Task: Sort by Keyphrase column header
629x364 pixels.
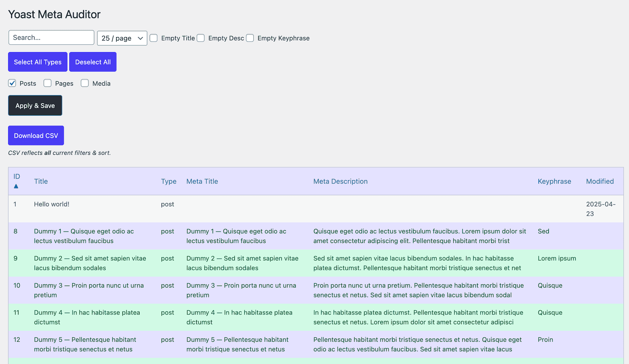Action: tap(554, 181)
